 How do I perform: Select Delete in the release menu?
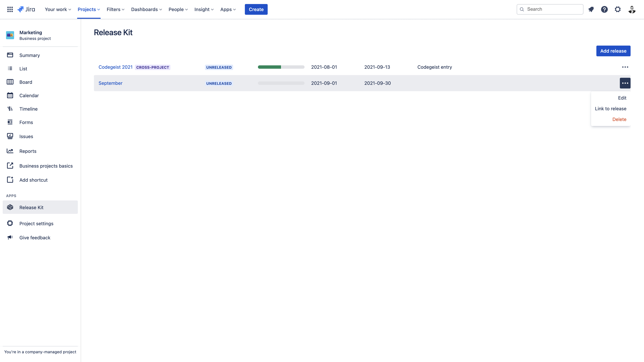pos(619,119)
